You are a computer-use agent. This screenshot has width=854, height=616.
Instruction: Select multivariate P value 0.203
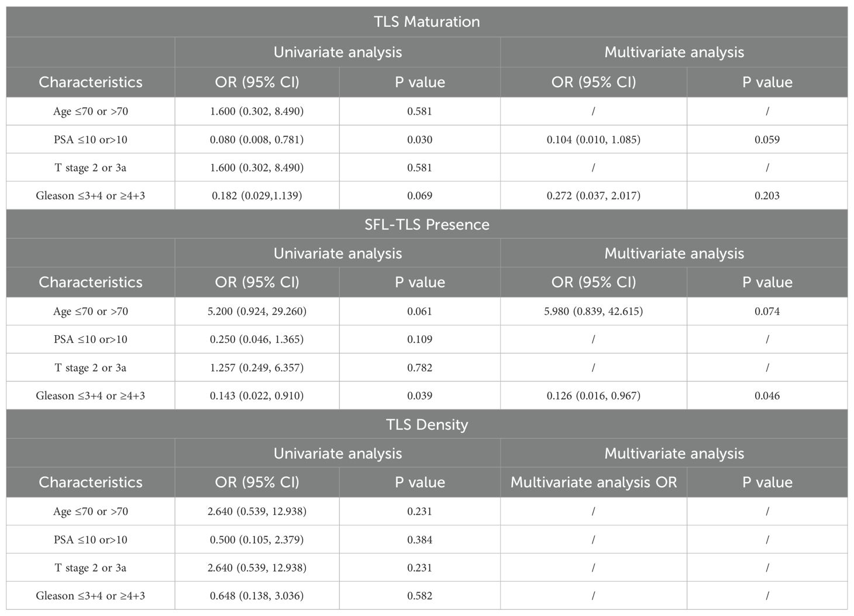tap(767, 195)
